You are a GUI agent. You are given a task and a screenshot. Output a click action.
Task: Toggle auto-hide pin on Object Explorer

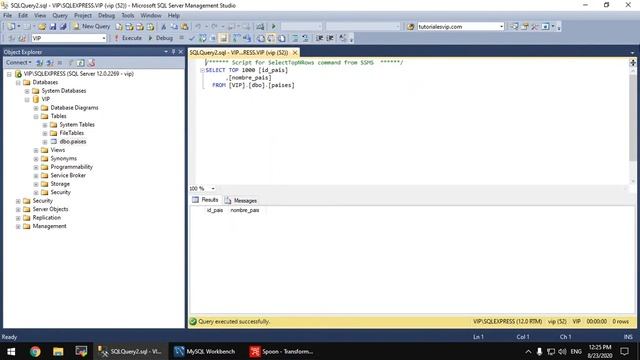coord(173,52)
